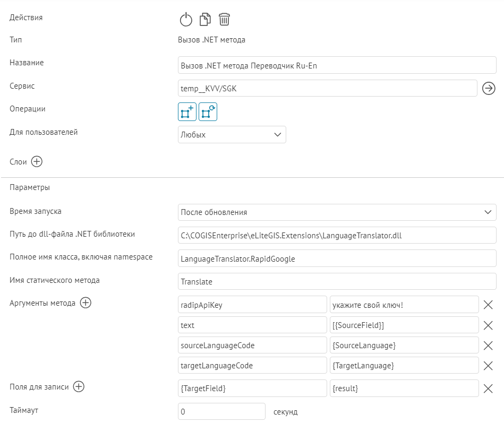The width and height of the screenshot is (504, 423).
Task: Delete trigger using the trash icon
Action: pyautogui.click(x=224, y=20)
